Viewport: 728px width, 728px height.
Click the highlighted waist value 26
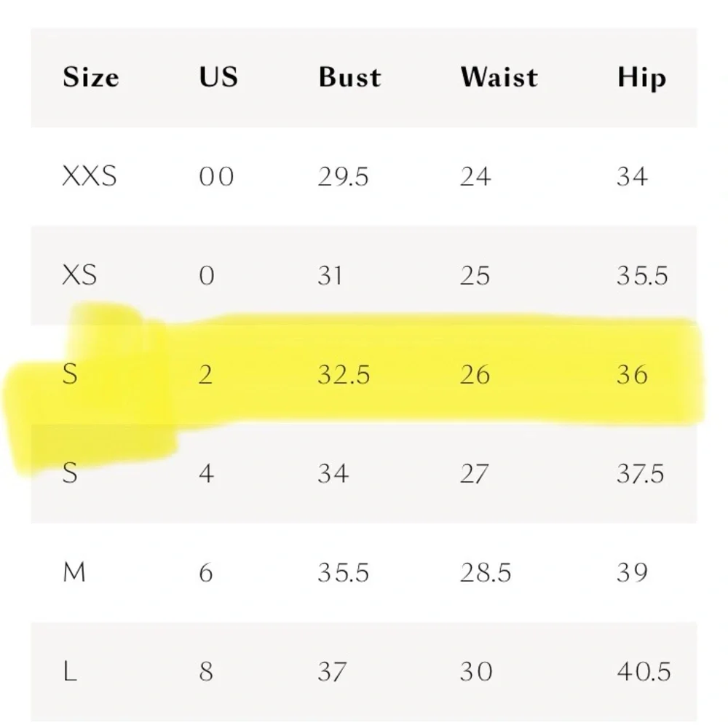click(x=475, y=375)
